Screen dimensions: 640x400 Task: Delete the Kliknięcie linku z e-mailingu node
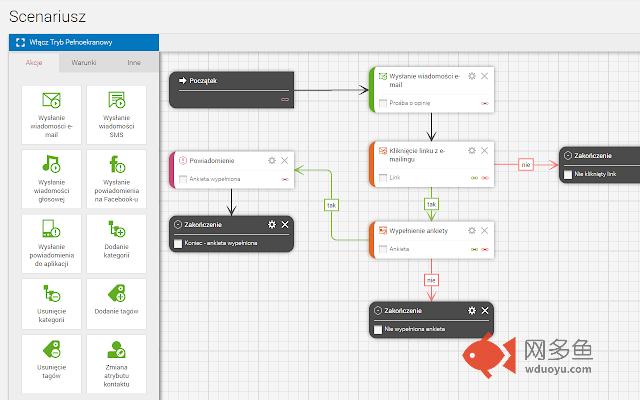tap(484, 151)
